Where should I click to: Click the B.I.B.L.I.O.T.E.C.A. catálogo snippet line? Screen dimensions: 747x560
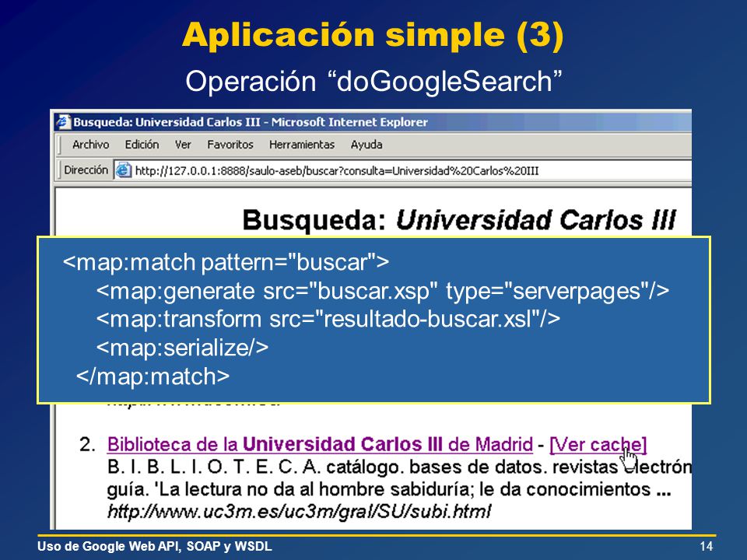tap(399, 467)
